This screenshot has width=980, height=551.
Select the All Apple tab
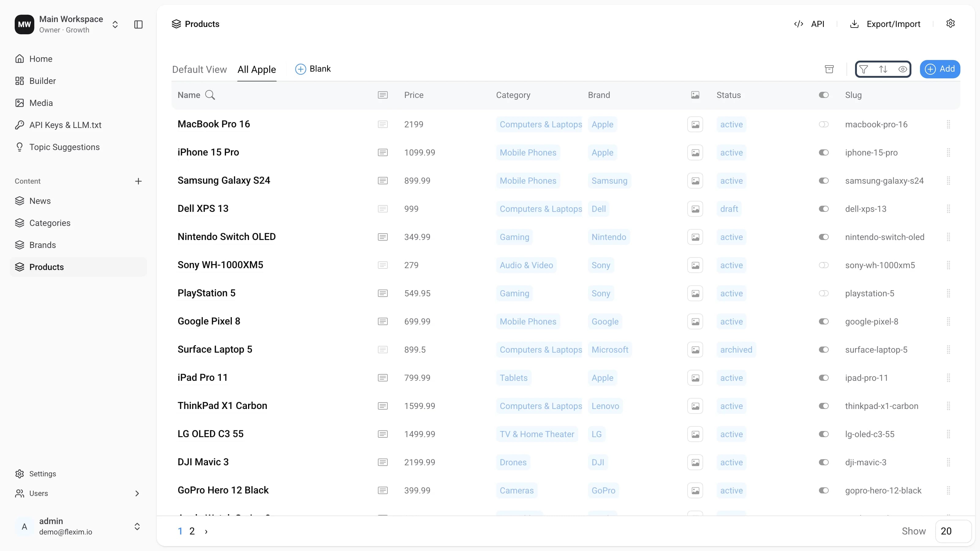(x=257, y=69)
